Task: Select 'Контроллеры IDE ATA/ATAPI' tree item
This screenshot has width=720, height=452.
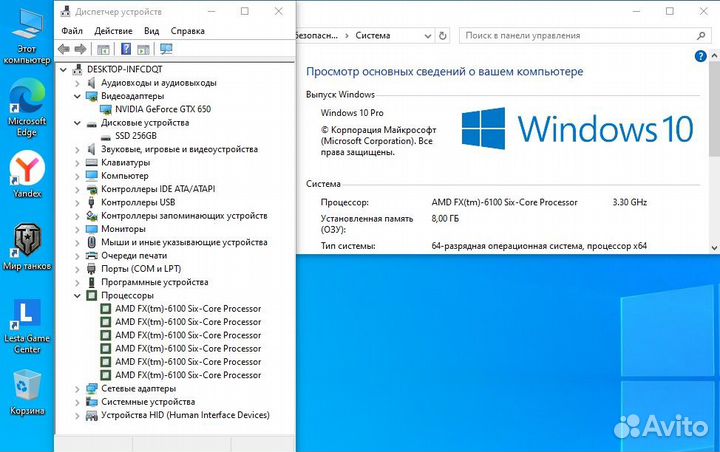Action: point(158,189)
